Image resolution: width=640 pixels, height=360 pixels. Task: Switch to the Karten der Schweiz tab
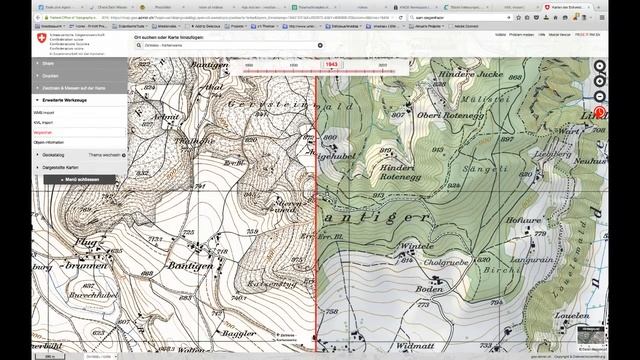point(567,7)
